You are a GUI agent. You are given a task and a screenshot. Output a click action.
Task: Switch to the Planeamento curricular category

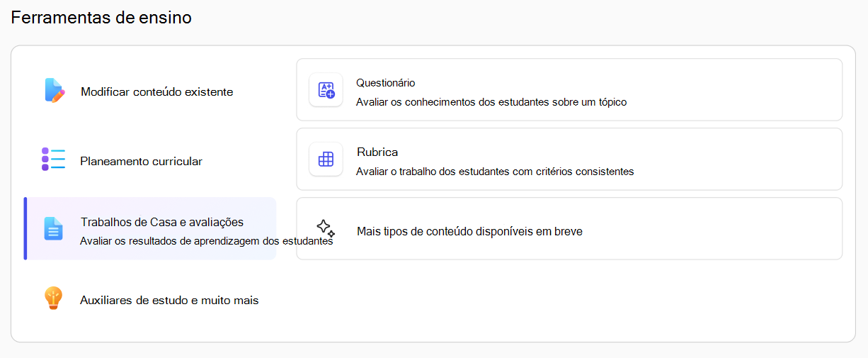point(150,160)
